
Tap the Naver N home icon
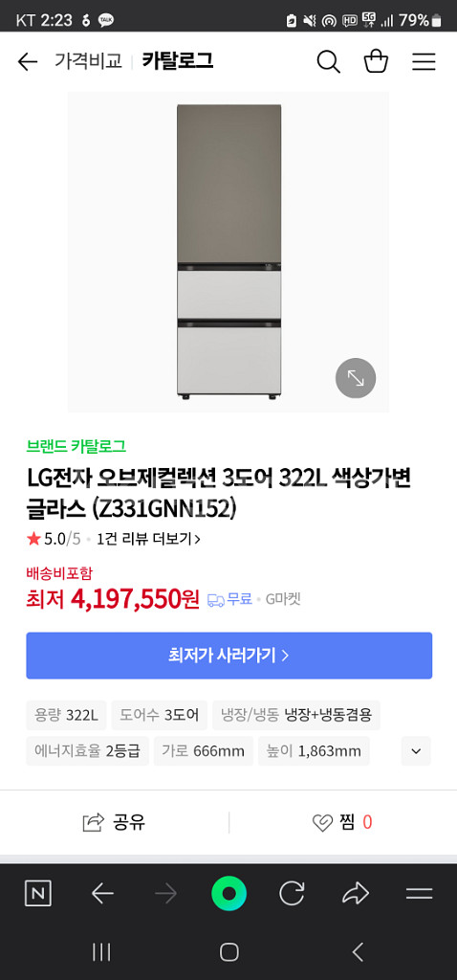[38, 894]
